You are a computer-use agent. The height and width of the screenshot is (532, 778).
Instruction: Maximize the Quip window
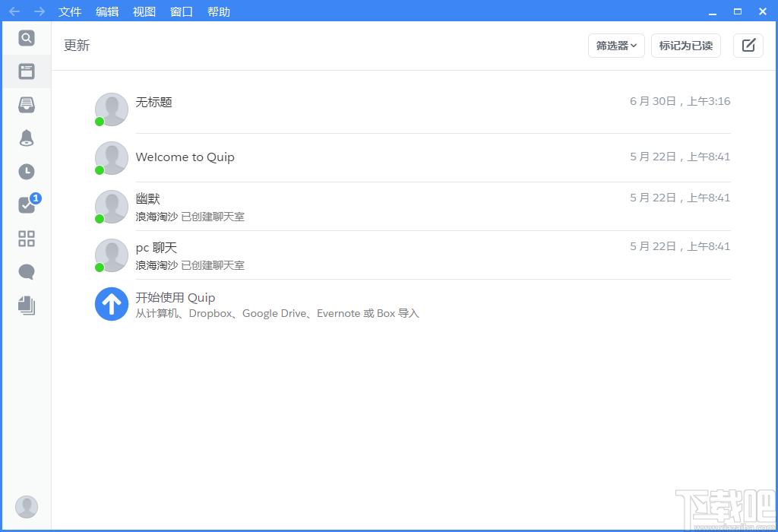pos(738,11)
